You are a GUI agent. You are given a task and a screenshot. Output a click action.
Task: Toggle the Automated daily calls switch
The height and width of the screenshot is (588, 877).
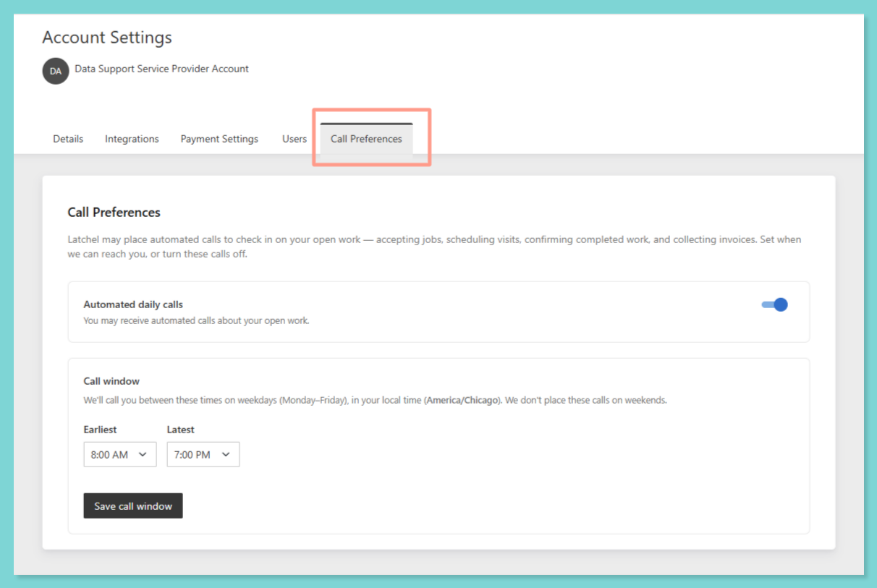pos(774,304)
